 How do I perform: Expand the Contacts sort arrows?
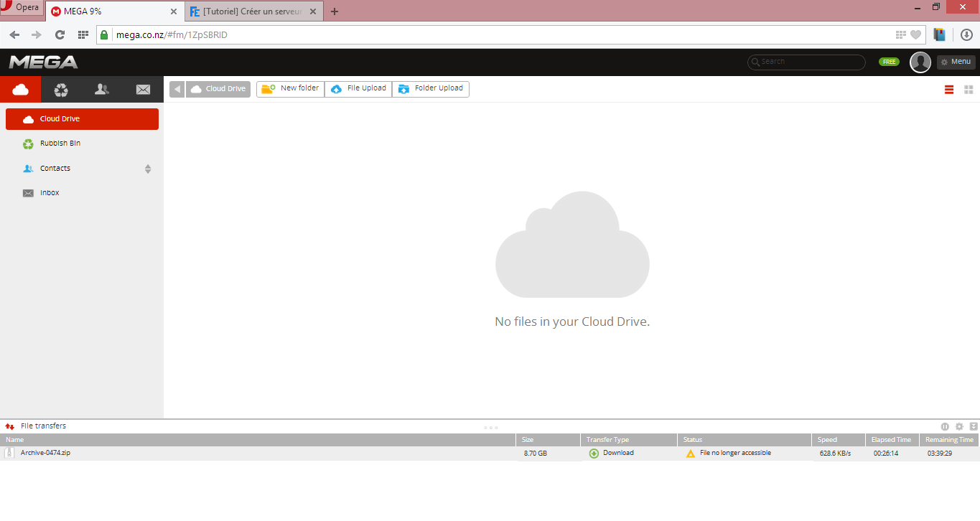tap(148, 169)
